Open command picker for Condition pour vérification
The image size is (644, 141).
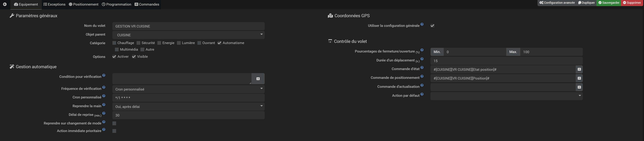point(258,79)
